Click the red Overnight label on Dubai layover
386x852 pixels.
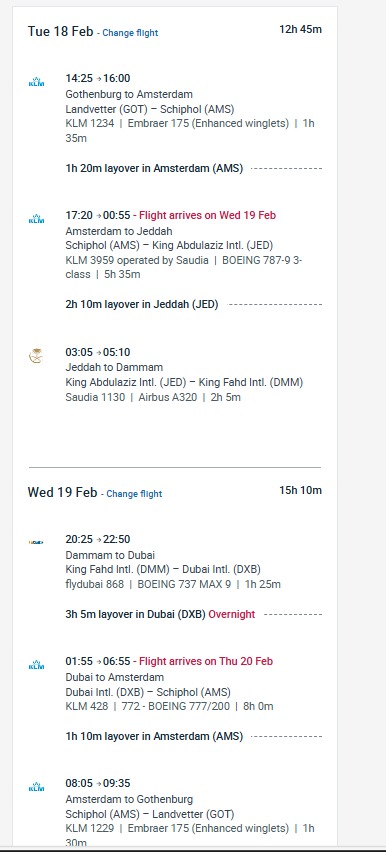232,615
